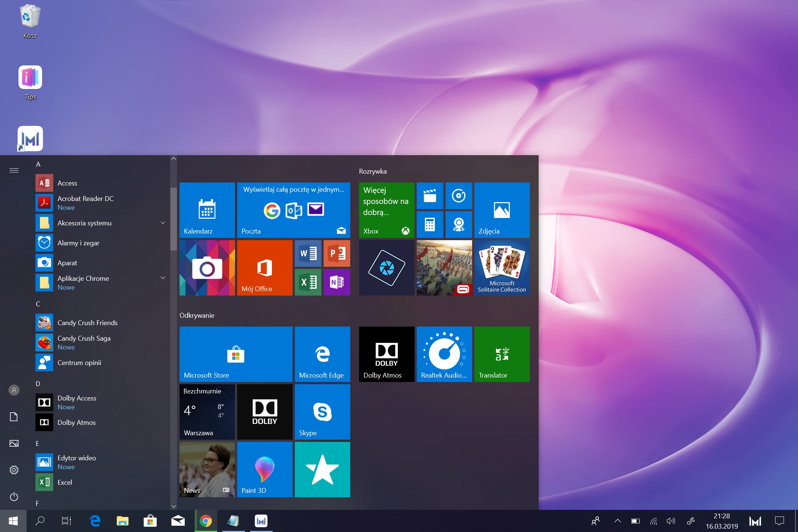The image size is (798, 532).
Task: Open Dolby Access from the list
Action: point(102,402)
